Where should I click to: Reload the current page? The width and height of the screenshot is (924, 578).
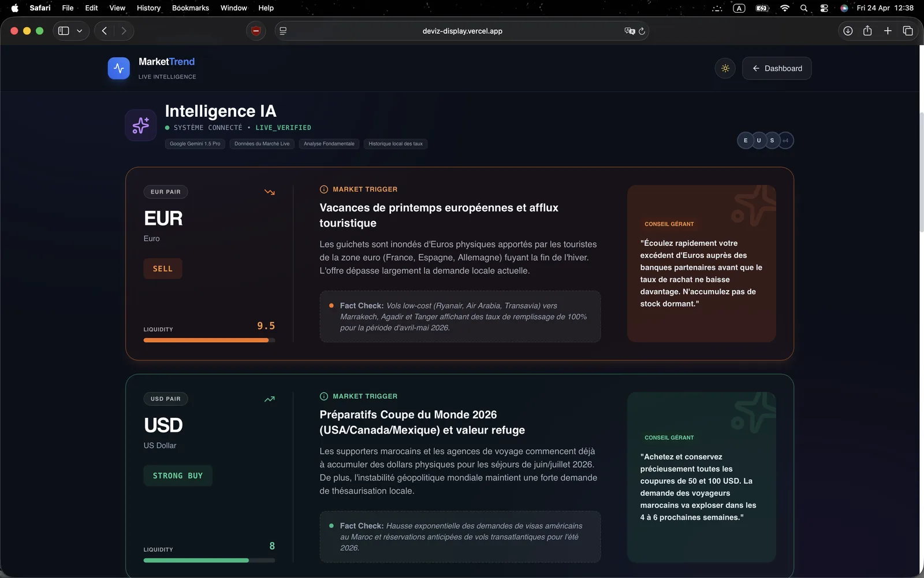(642, 31)
